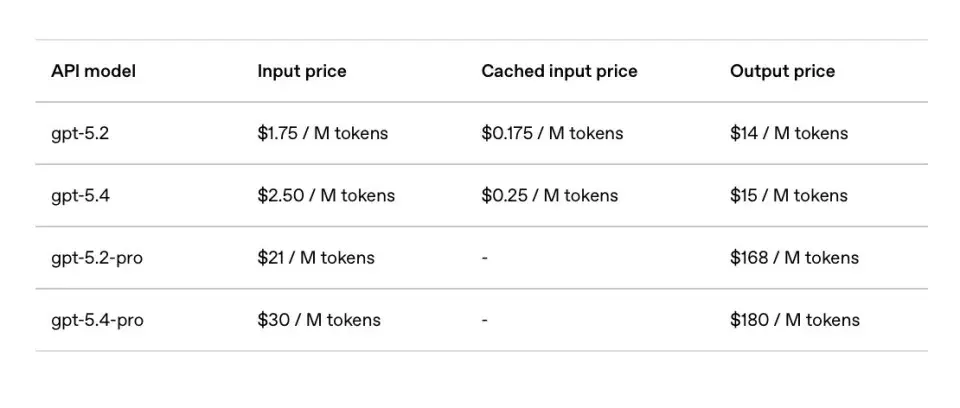Viewport: 960px width, 408px height.
Task: Click the $30 / M tokens input price
Action: [319, 320]
